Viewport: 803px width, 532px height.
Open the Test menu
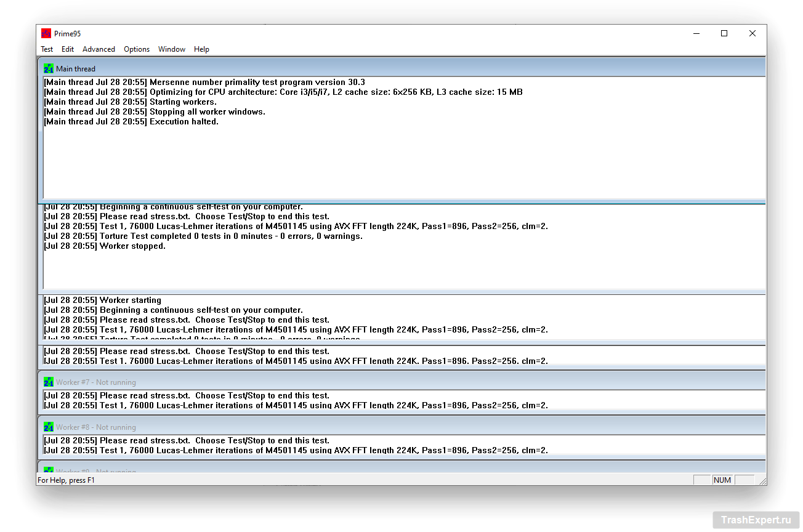pyautogui.click(x=47, y=49)
